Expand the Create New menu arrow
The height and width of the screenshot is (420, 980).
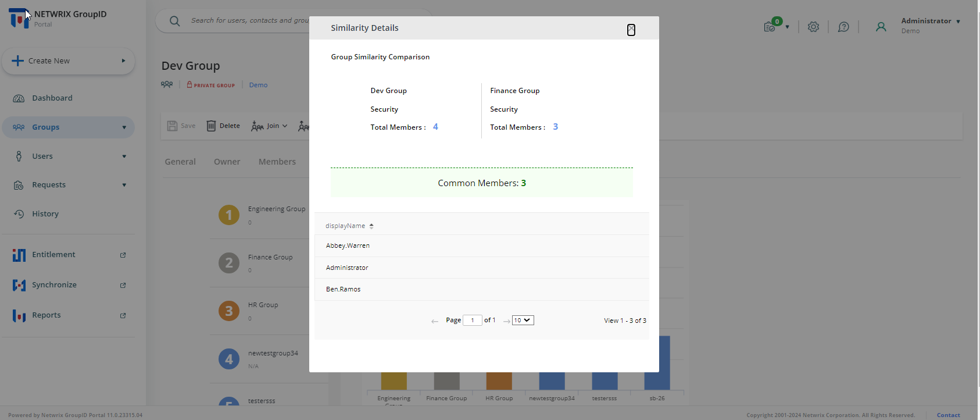coord(123,60)
